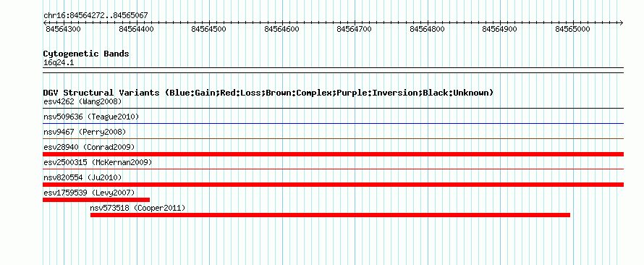Click the thin red line for esv2500315
This screenshot has width=644, height=265.
[x=333, y=169]
